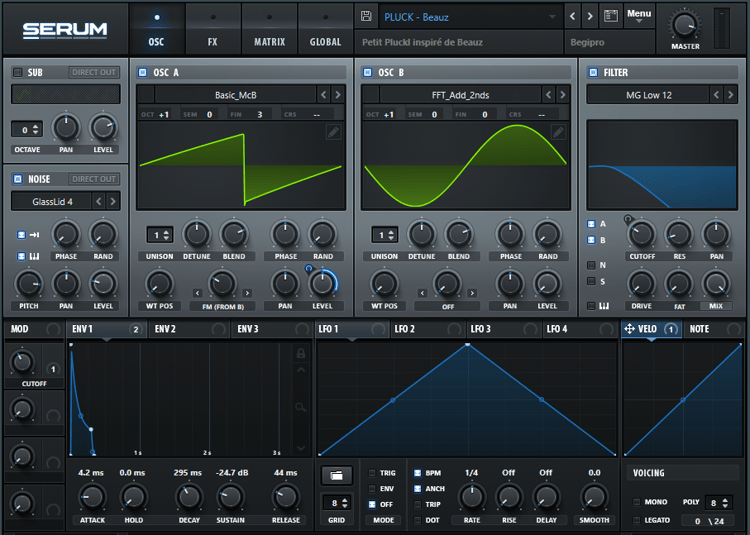Select next noise sample arrow
Image resolution: width=750 pixels, height=535 pixels.
tap(113, 201)
